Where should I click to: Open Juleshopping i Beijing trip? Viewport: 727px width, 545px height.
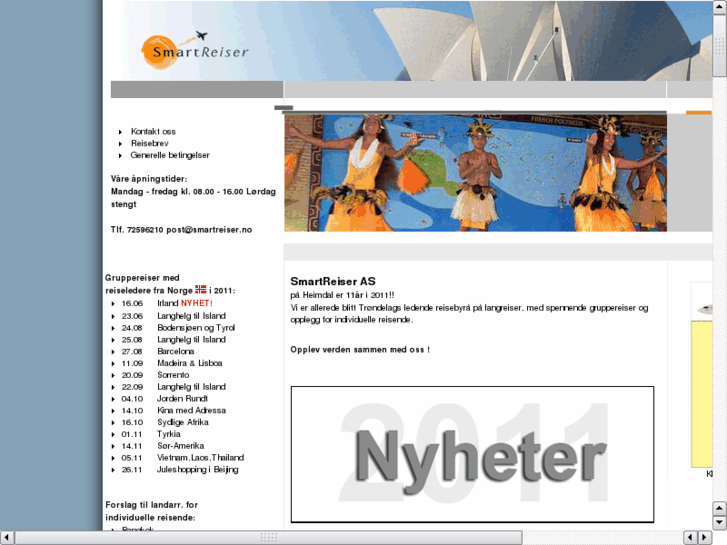198,470
